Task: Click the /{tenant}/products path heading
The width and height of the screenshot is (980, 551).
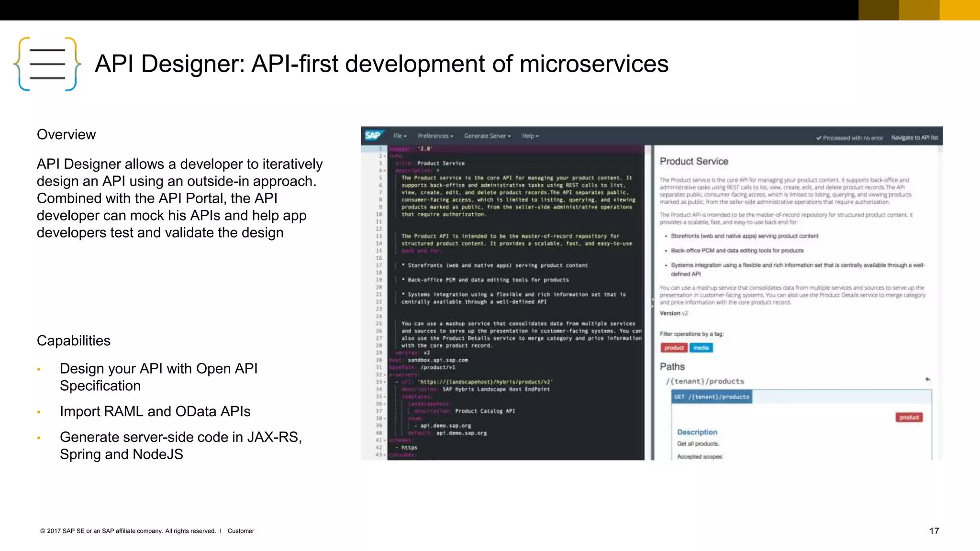Action: pos(705,381)
